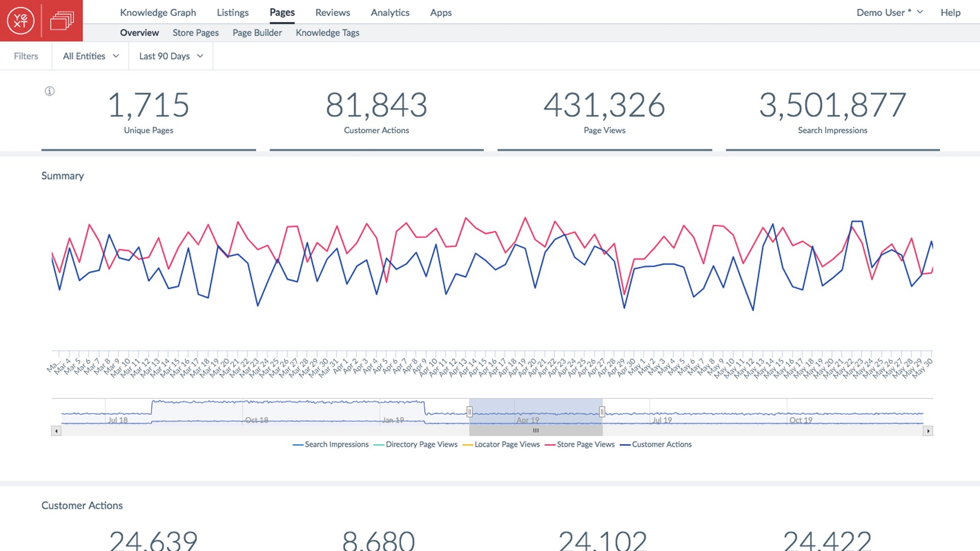Open the Demo User account menu
980x551 pixels.
point(889,12)
